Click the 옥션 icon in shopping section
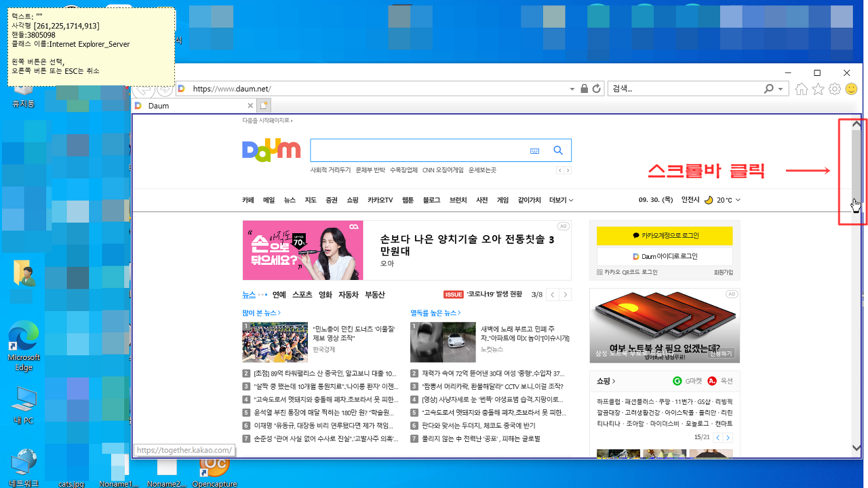This screenshot has height=488, width=868. click(711, 381)
